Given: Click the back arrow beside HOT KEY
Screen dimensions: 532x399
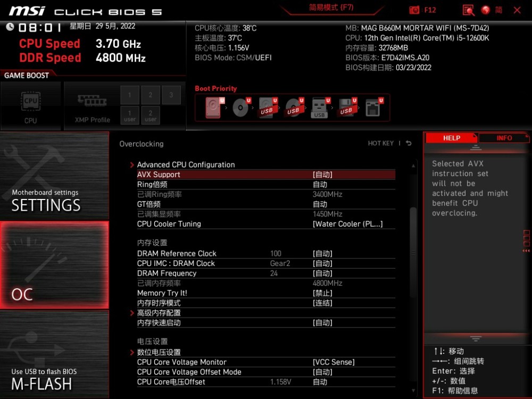Looking at the screenshot, I should 409,144.
